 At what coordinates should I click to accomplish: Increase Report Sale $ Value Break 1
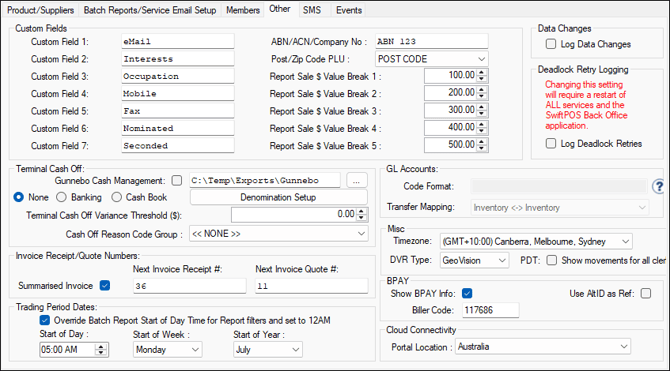click(482, 73)
